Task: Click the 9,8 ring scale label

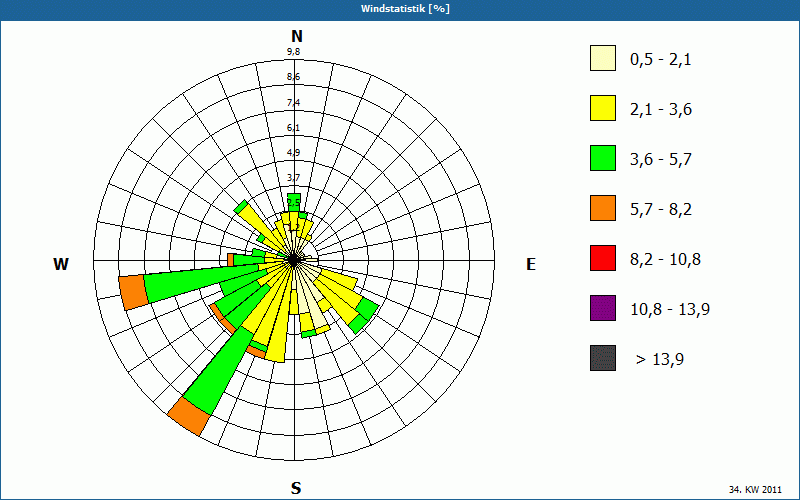Action: coord(293,52)
